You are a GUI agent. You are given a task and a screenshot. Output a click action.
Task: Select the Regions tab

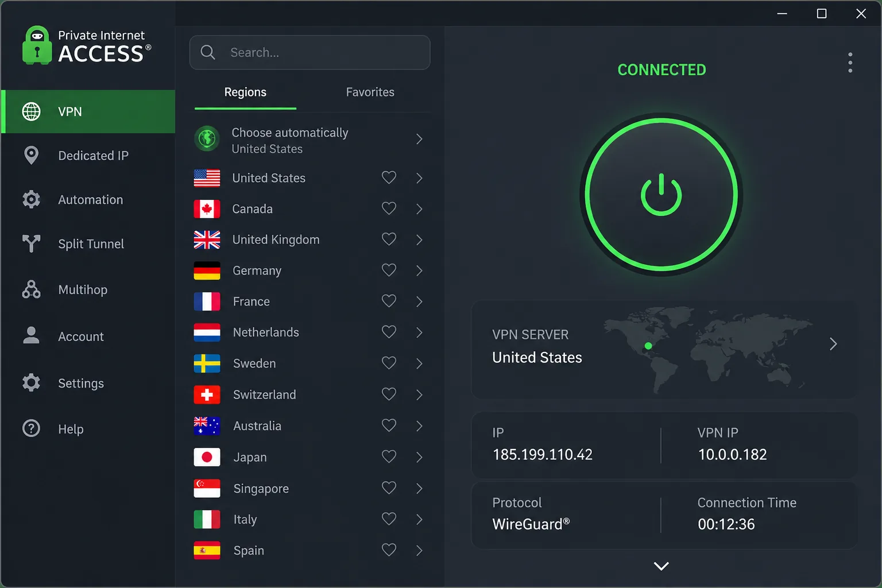click(245, 92)
